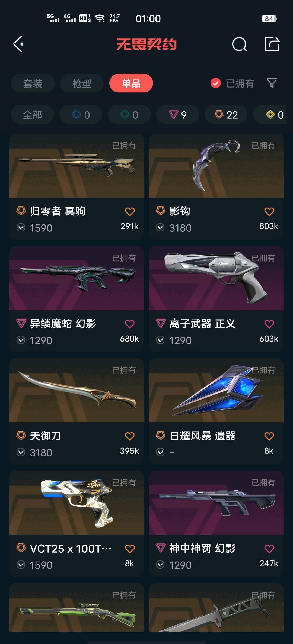Filter by pink tier showing 9
This screenshot has height=644, width=293.
click(178, 115)
